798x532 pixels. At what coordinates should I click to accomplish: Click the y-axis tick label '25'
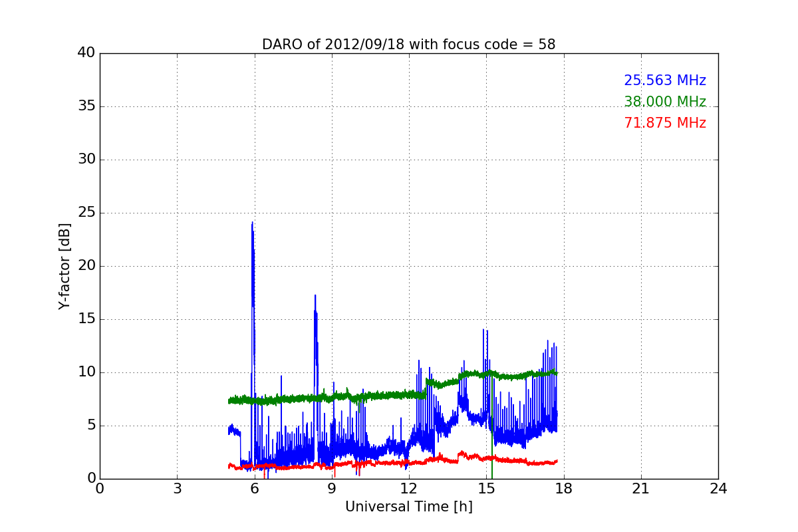86,213
